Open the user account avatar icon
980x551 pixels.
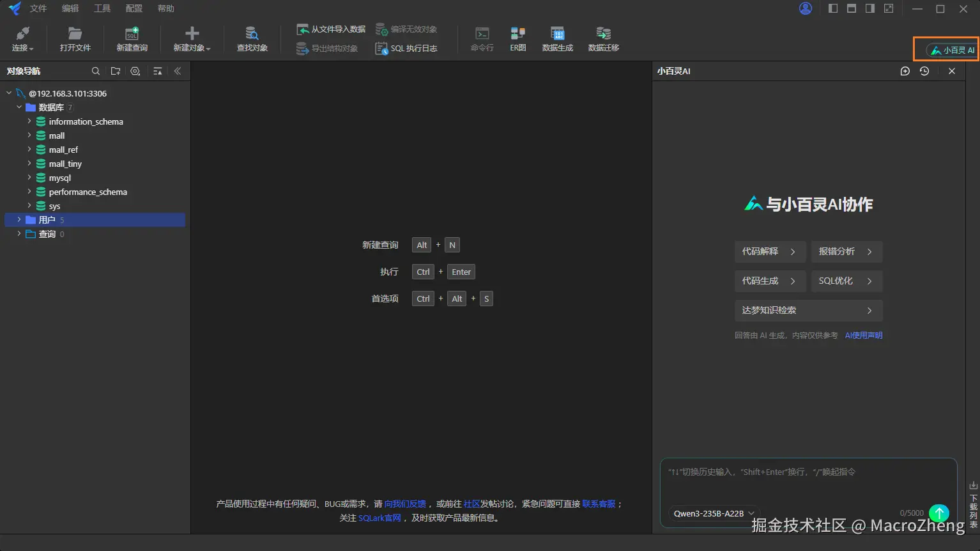point(806,8)
